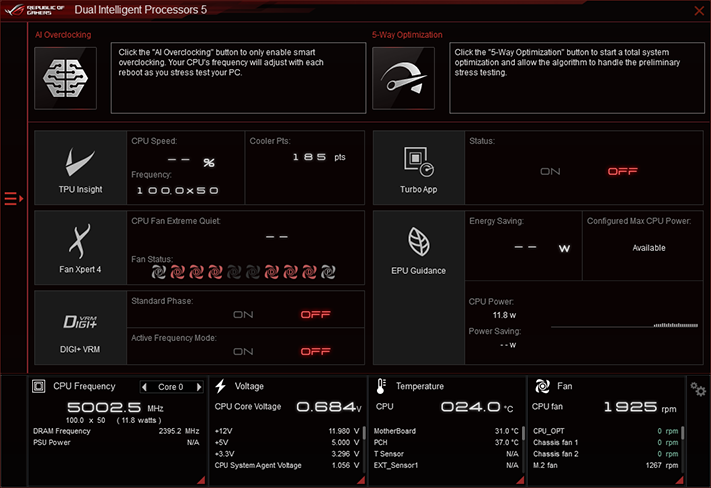
Task: Click CPU_OPT fan row
Action: [x=605, y=431]
